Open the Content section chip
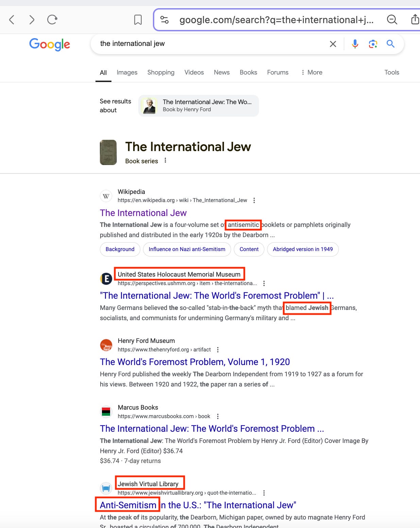The image size is (420, 528). [249, 249]
